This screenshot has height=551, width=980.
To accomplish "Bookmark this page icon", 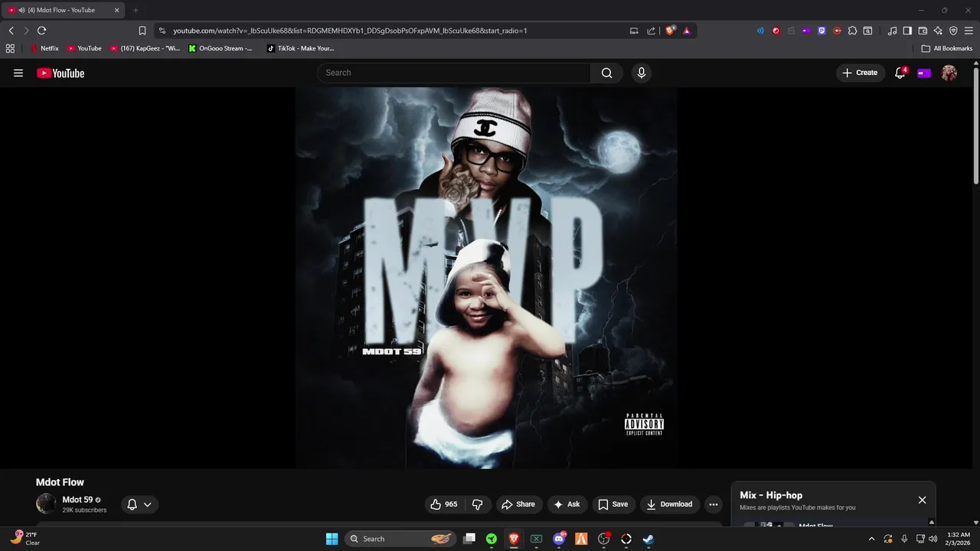I will 142,31.
